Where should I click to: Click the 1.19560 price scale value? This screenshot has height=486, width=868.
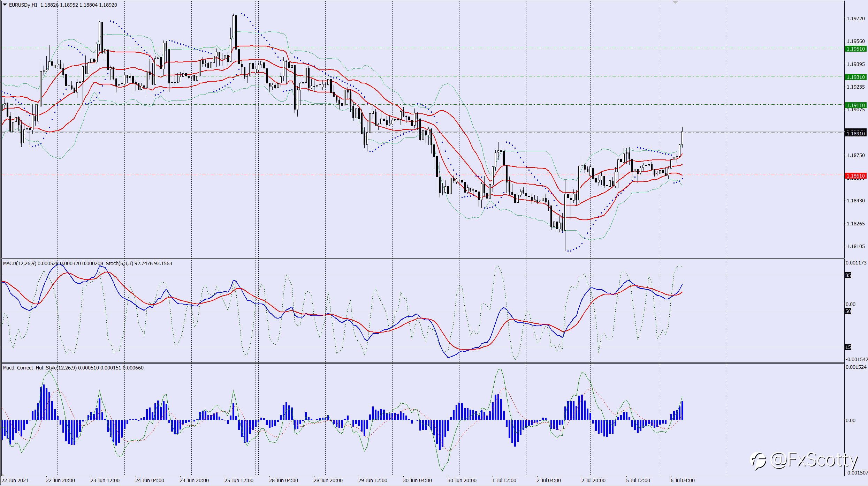[x=856, y=41]
